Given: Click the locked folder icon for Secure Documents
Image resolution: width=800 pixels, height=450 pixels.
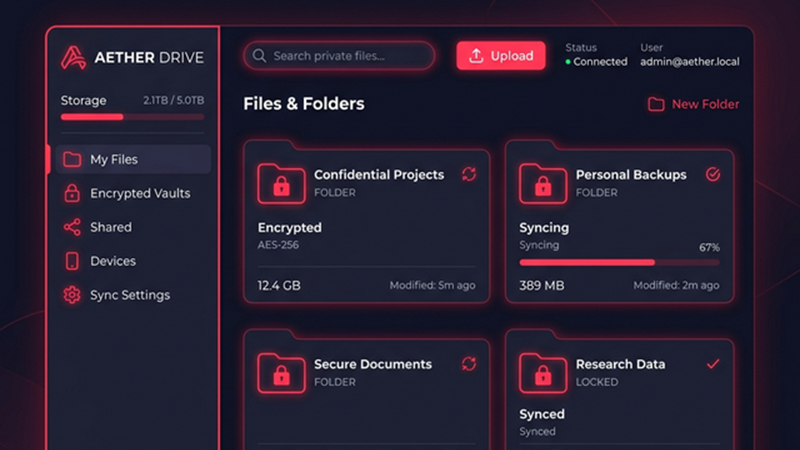Looking at the screenshot, I should point(281,372).
